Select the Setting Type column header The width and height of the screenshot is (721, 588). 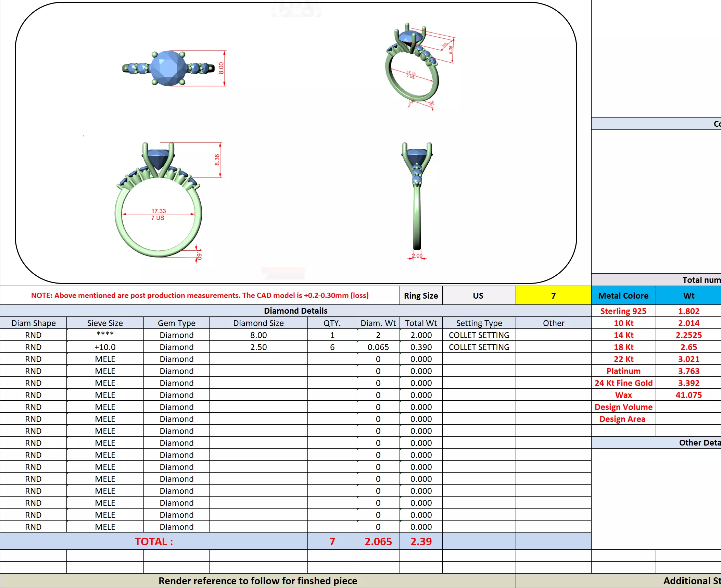coord(479,323)
